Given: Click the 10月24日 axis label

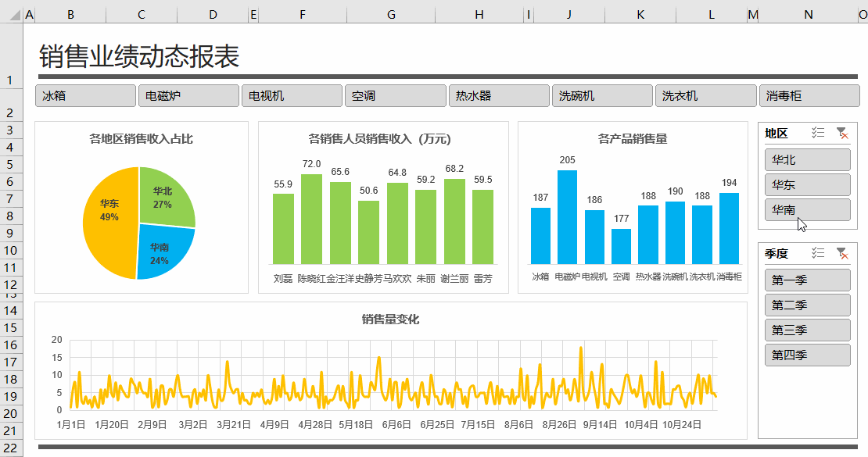Looking at the screenshot, I should coord(681,424).
